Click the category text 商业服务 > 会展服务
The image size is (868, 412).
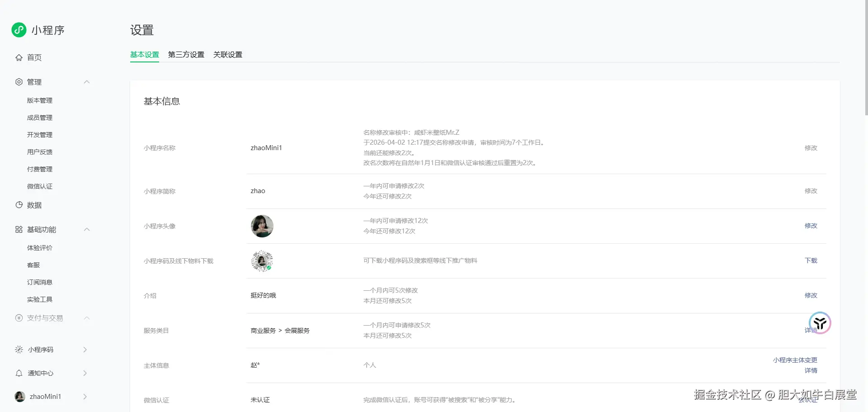point(280,331)
